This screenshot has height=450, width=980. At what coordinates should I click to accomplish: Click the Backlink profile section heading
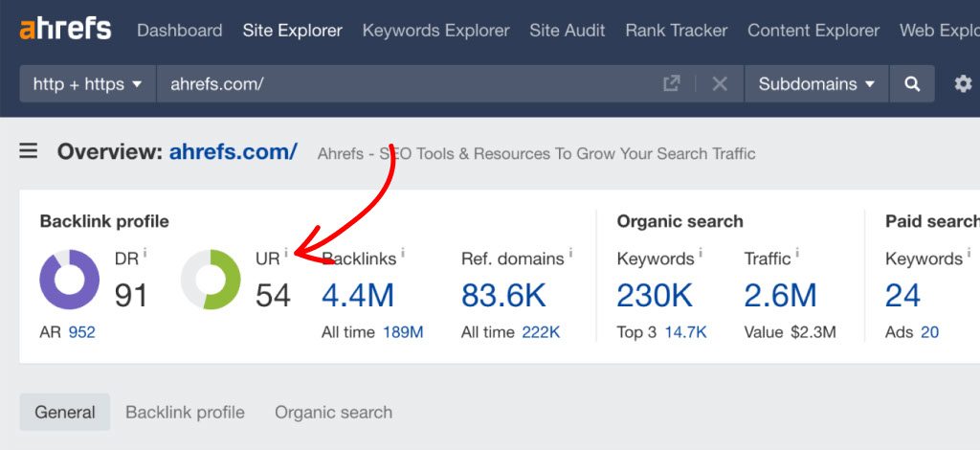tap(104, 221)
